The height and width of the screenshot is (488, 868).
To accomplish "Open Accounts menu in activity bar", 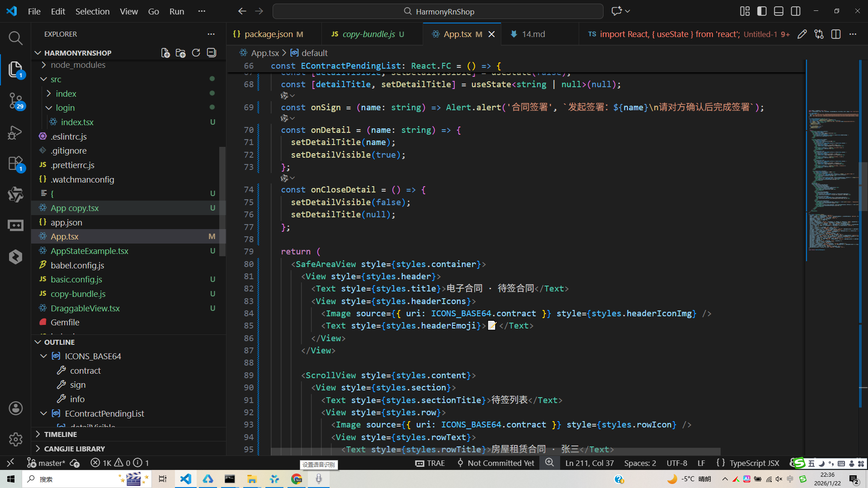I will [x=15, y=408].
